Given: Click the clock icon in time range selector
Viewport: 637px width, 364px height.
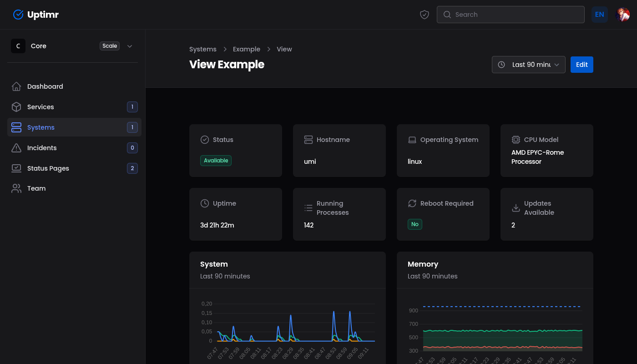Looking at the screenshot, I should pyautogui.click(x=501, y=65).
